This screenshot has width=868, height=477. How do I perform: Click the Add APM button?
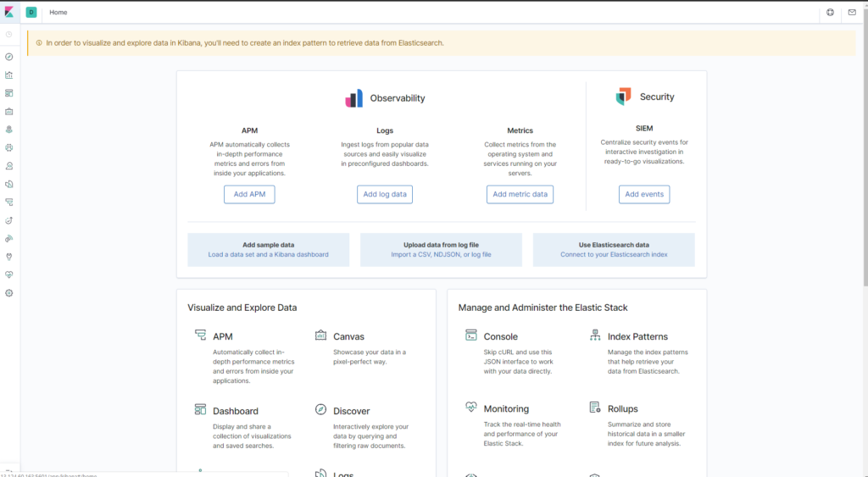point(249,194)
